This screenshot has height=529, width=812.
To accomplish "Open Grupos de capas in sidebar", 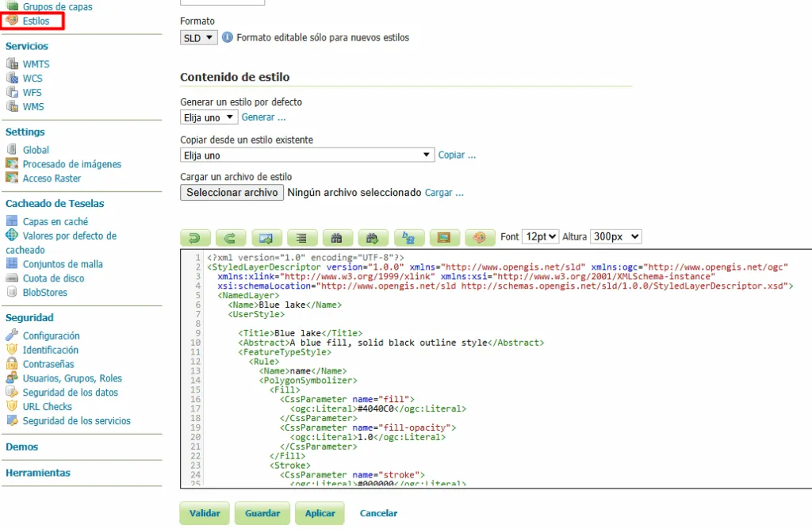I will click(57, 6).
